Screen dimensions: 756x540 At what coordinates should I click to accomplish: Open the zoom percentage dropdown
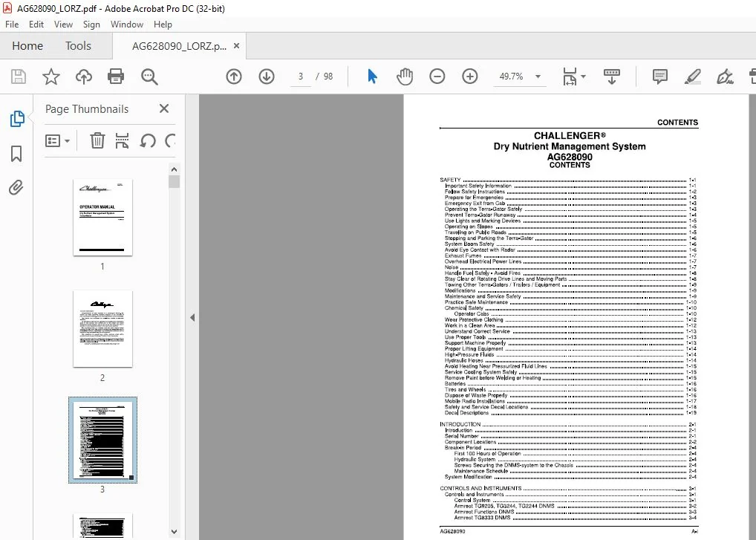(538, 77)
